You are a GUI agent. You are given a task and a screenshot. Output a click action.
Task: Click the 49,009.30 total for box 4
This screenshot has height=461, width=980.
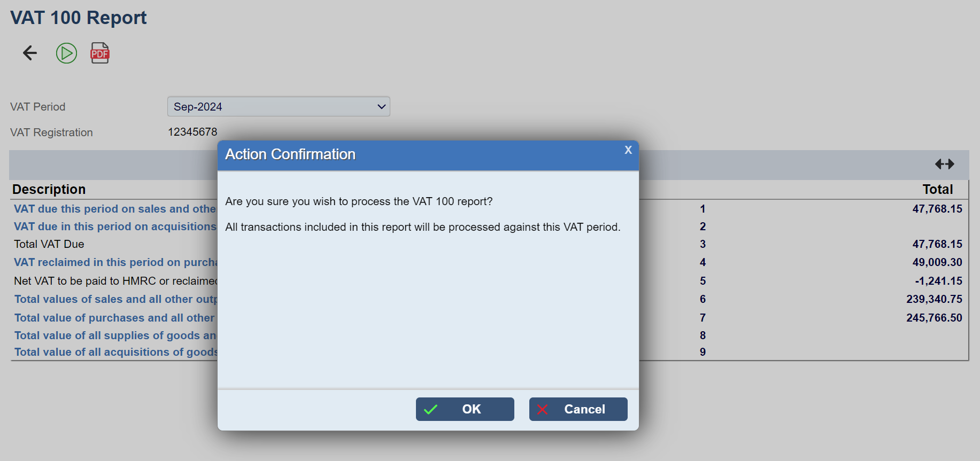point(937,262)
